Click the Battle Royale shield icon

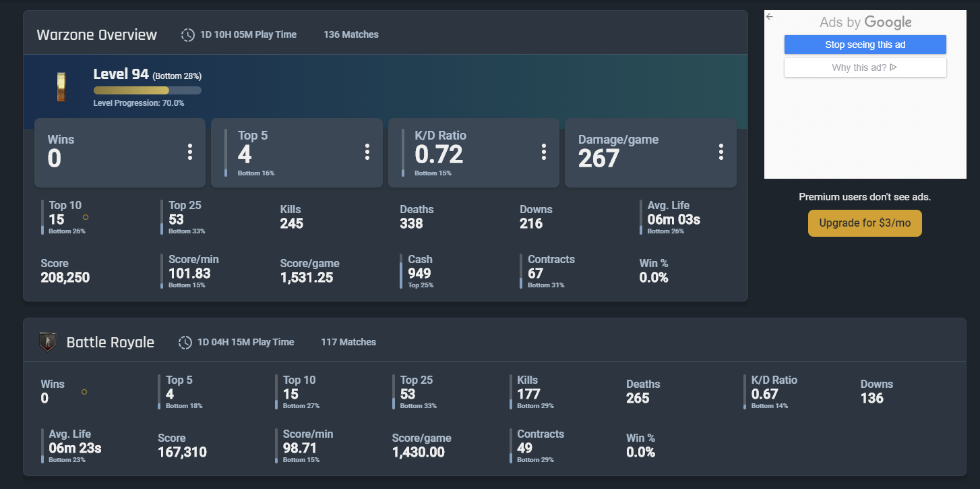[47, 342]
